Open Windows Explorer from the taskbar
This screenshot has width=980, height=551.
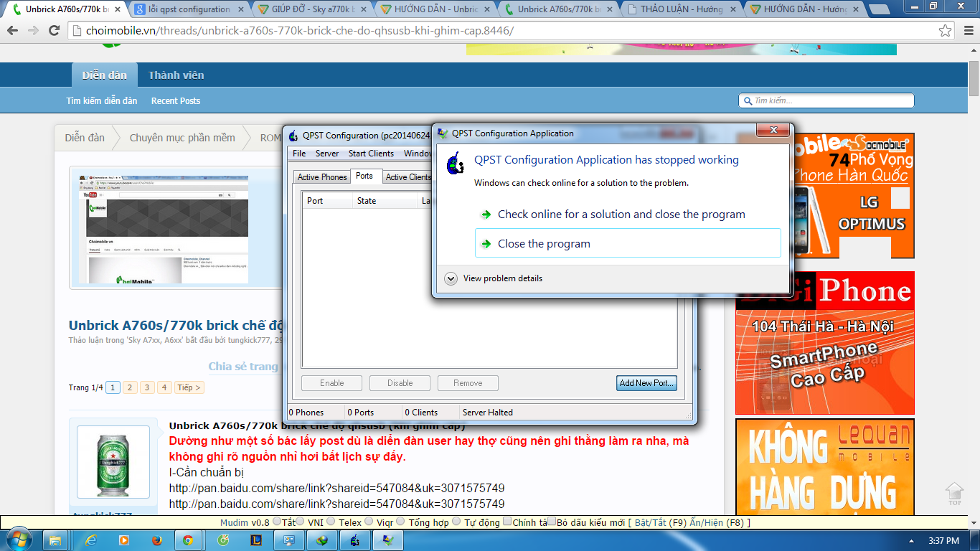(55, 540)
